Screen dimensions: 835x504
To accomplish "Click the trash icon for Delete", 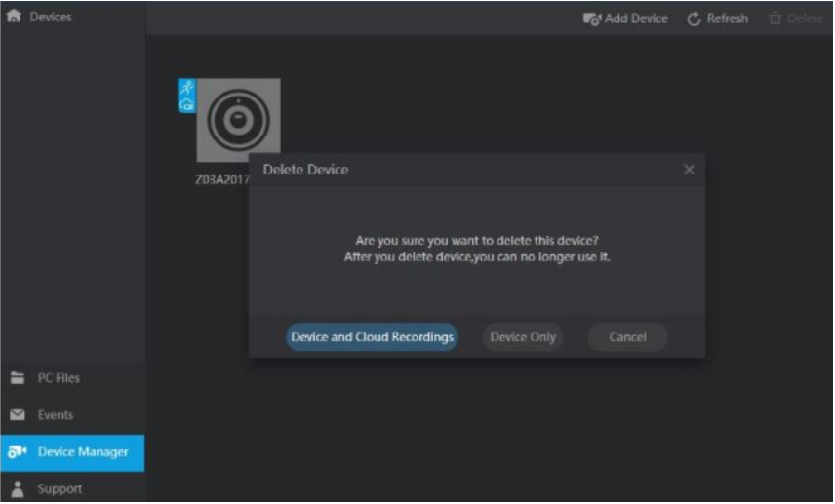I will pyautogui.click(x=775, y=19).
